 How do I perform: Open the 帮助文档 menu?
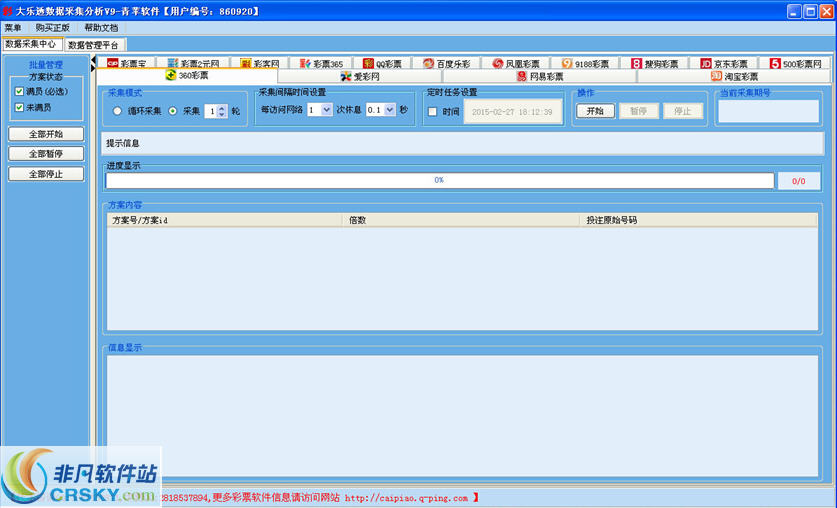click(x=101, y=27)
